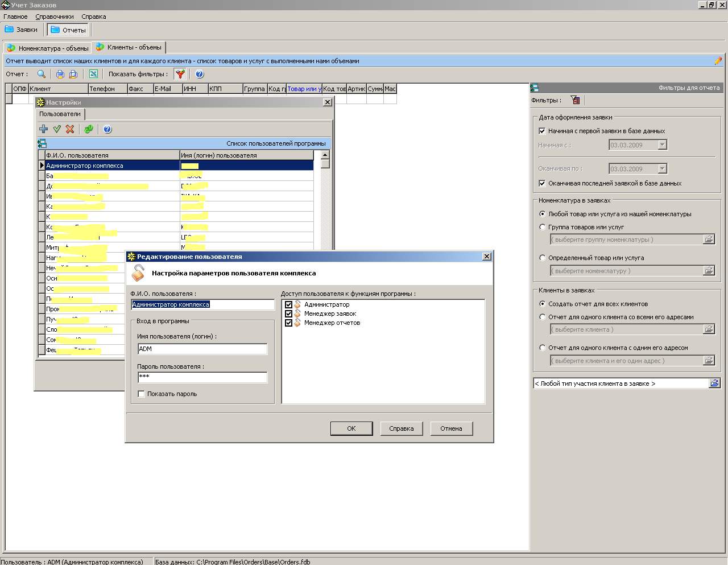Open the Любой тип участия клиента selector
This screenshot has height=565, width=728.
714,383
